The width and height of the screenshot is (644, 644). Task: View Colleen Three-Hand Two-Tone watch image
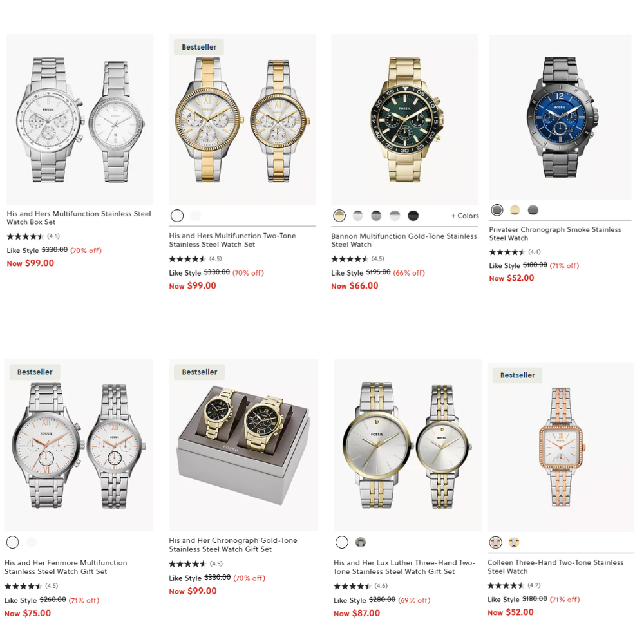point(561,447)
